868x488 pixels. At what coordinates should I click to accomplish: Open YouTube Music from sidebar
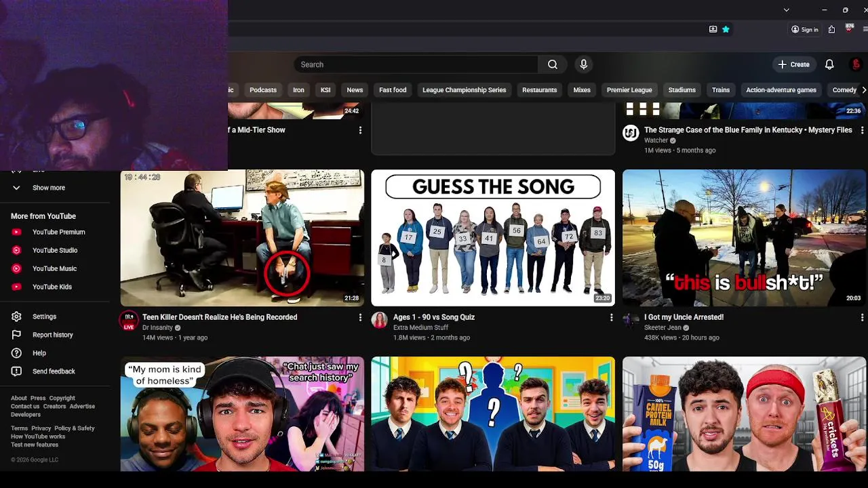click(x=55, y=268)
